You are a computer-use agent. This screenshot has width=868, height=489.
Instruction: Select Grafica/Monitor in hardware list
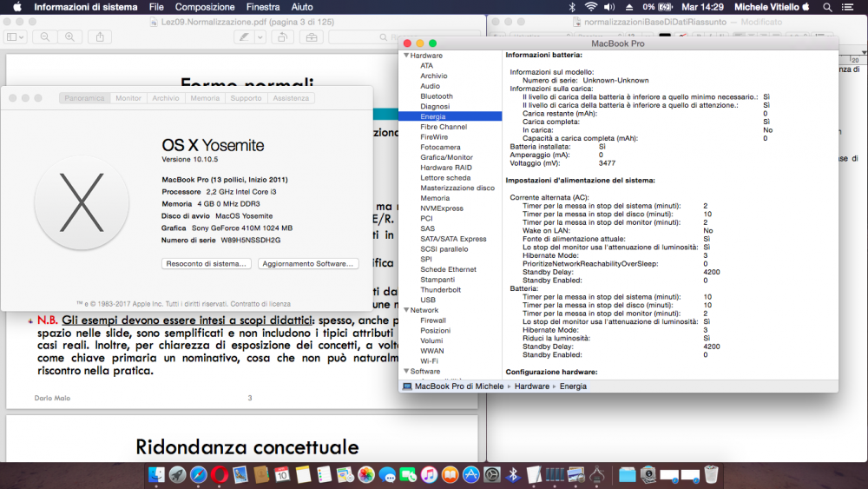click(x=446, y=157)
